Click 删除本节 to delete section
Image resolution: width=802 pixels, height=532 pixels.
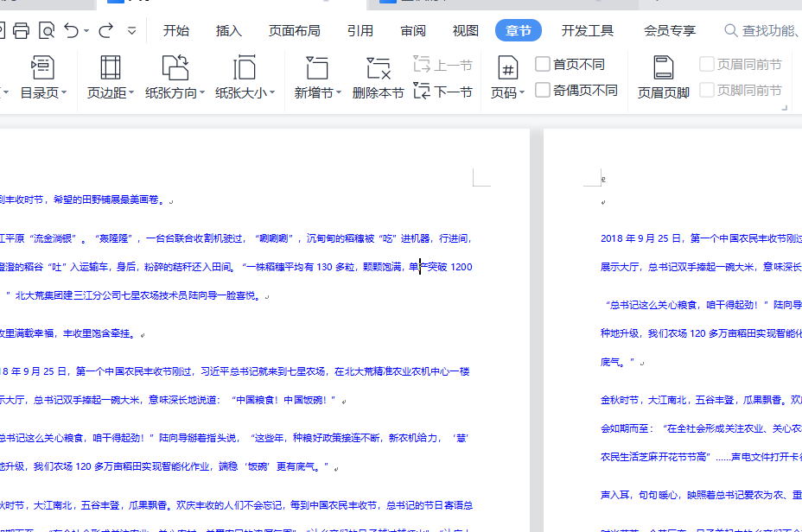[379, 77]
